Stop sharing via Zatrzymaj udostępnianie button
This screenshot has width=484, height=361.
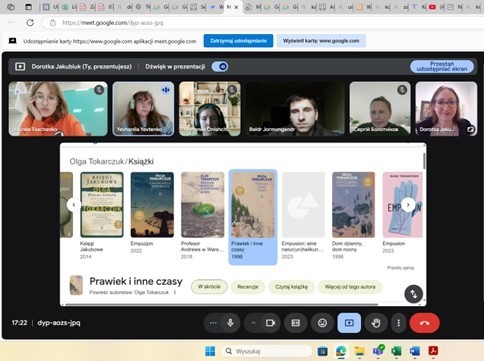(x=238, y=41)
